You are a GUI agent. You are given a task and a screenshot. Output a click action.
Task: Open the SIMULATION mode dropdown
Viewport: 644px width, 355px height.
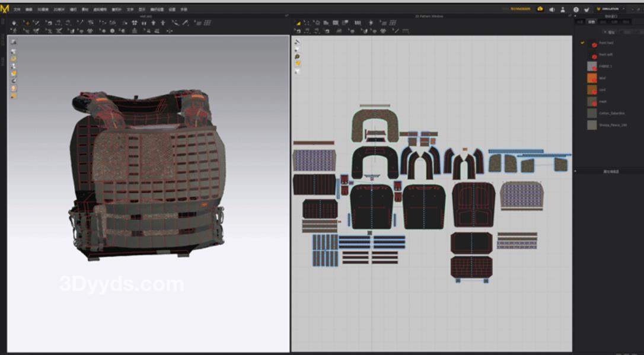click(611, 9)
